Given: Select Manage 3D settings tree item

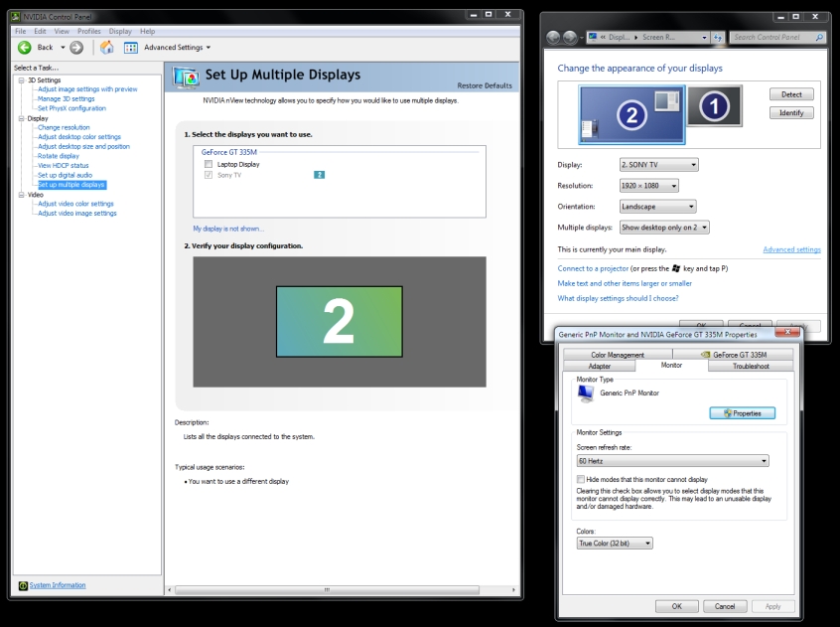Looking at the screenshot, I should [x=66, y=98].
